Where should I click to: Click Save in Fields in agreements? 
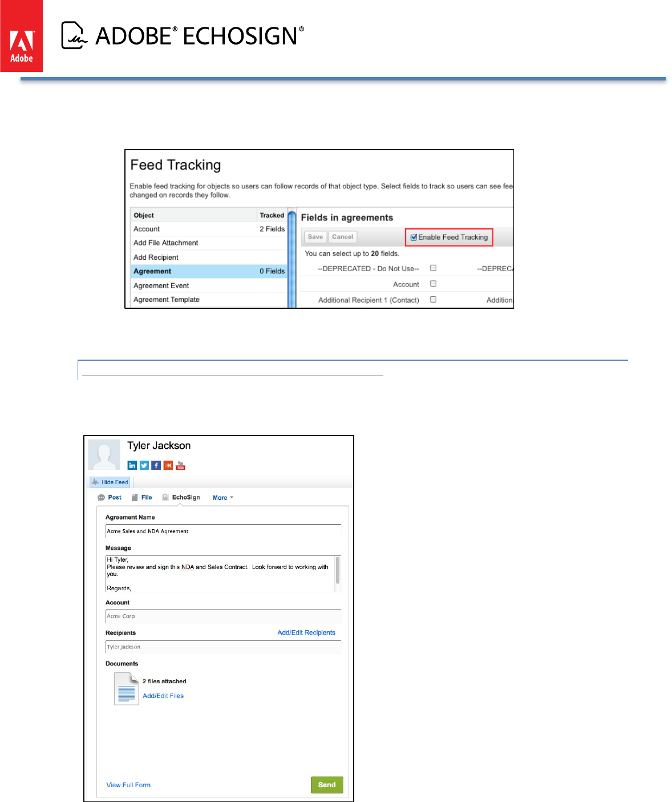pyautogui.click(x=315, y=237)
